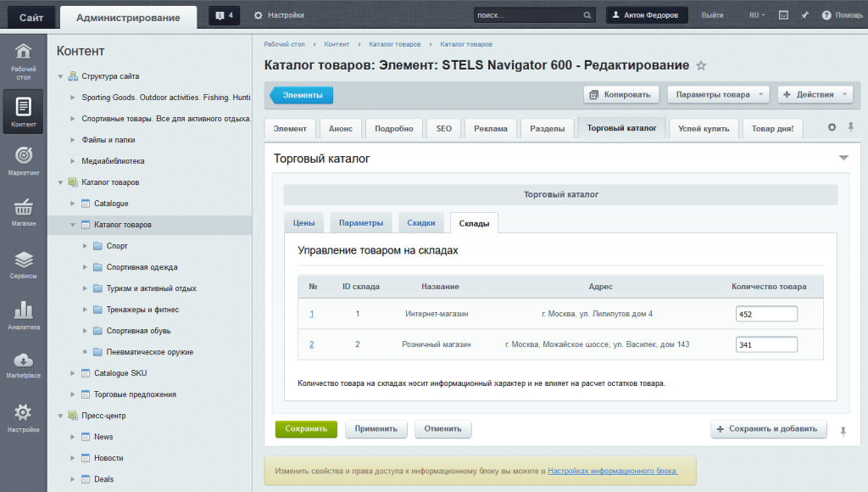The width and height of the screenshot is (868, 492).
Task: Open the Настройках информационного блока link
Action: click(612, 471)
